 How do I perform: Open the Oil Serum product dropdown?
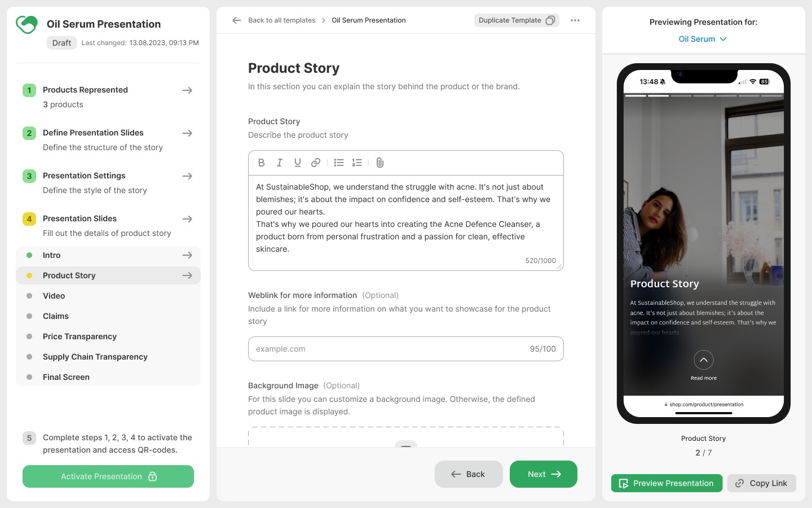point(703,39)
